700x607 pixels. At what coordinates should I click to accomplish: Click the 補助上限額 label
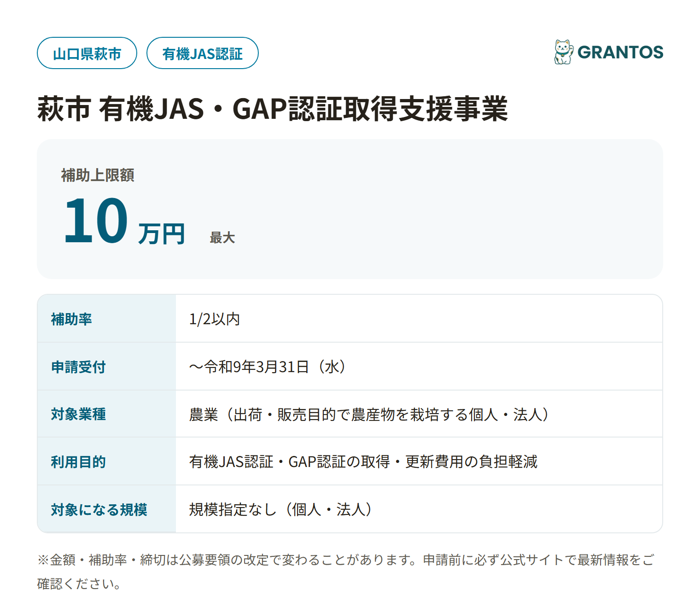coord(98,175)
